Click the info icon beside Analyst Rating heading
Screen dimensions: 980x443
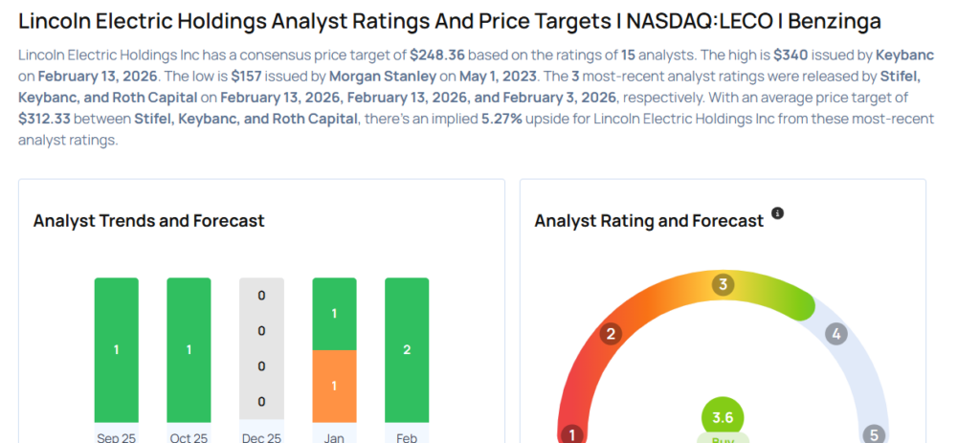777,212
